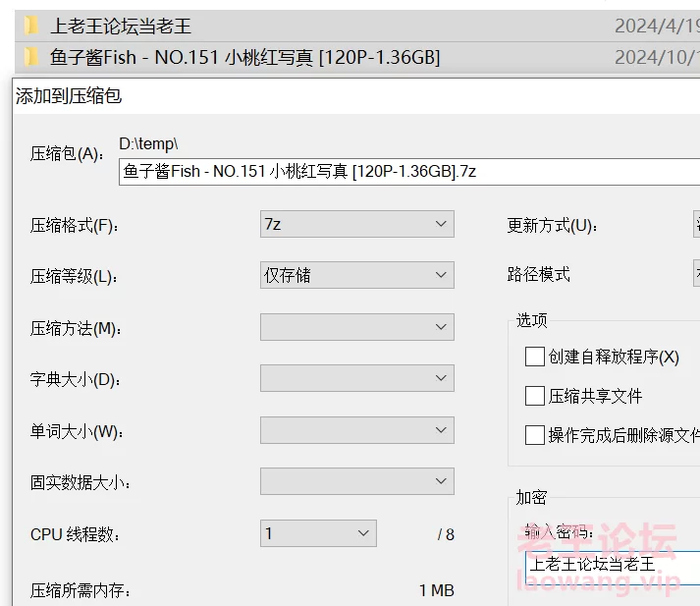The width and height of the screenshot is (700, 606).
Task: Open 路径模式 dropdown
Action: click(x=696, y=273)
